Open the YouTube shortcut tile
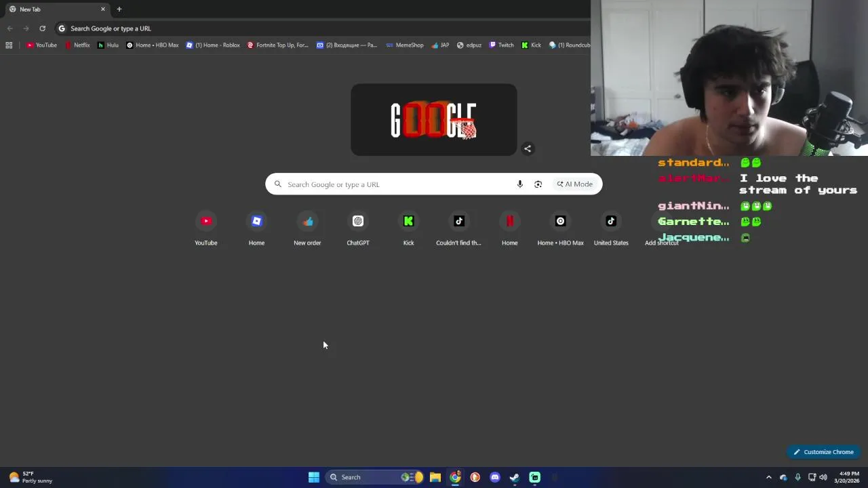 pos(206,228)
